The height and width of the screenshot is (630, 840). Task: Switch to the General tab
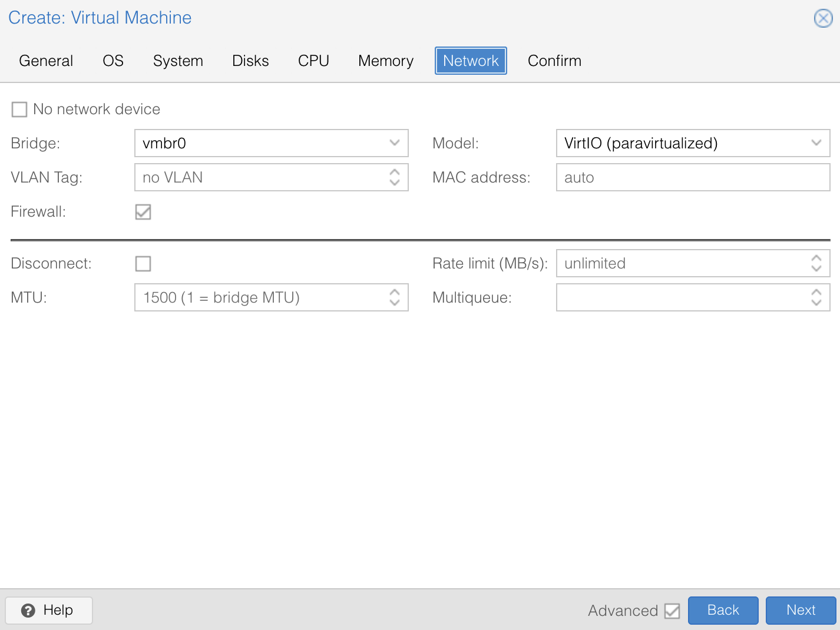click(46, 61)
